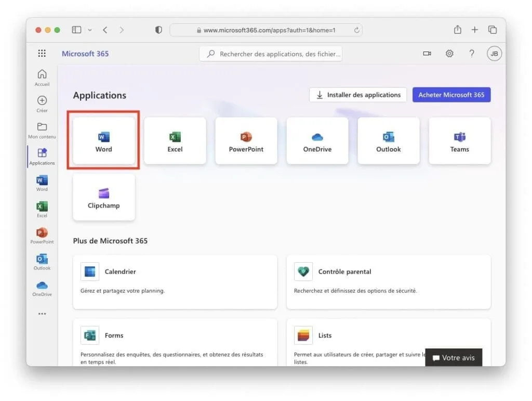Show more sidebar apps via ellipsis
This screenshot has width=532, height=401.
coord(42,314)
